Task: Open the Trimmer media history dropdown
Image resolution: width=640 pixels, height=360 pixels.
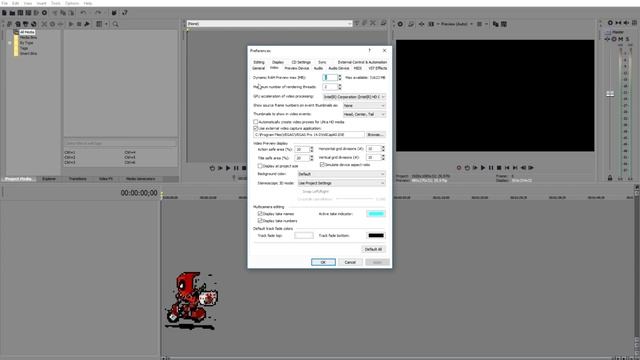Action: coord(269,24)
